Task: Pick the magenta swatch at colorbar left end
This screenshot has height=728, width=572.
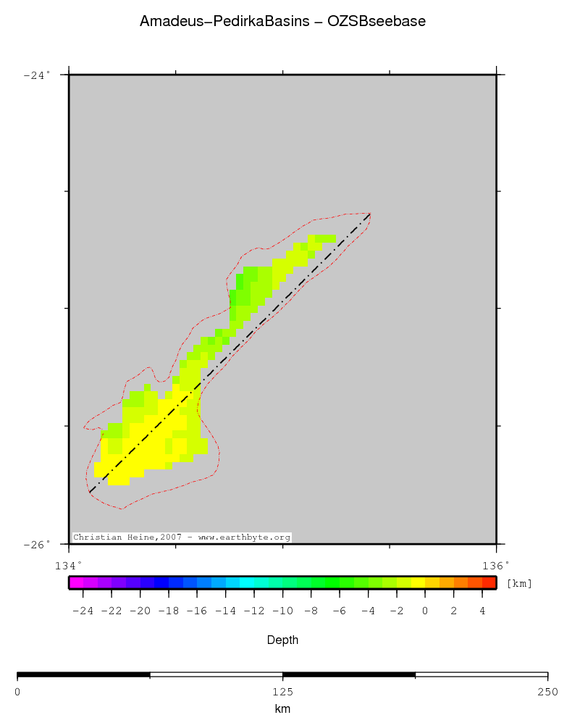Action: (x=76, y=582)
